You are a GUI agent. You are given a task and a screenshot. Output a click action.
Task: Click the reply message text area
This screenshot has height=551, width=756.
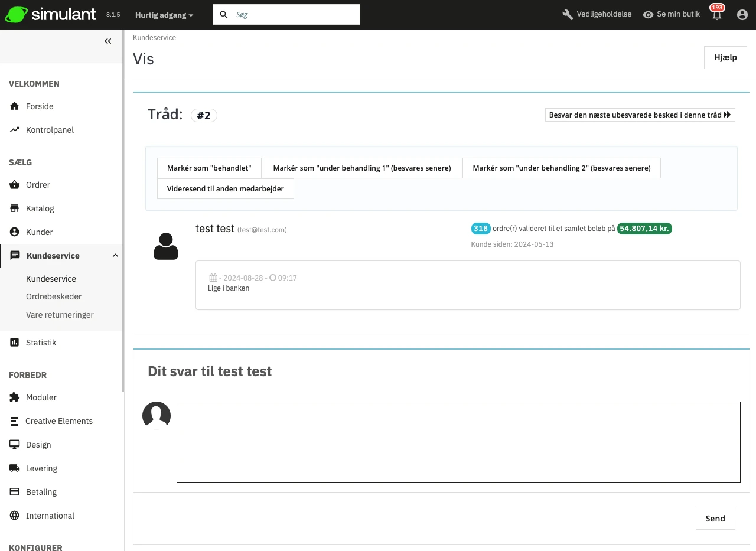[458, 442]
